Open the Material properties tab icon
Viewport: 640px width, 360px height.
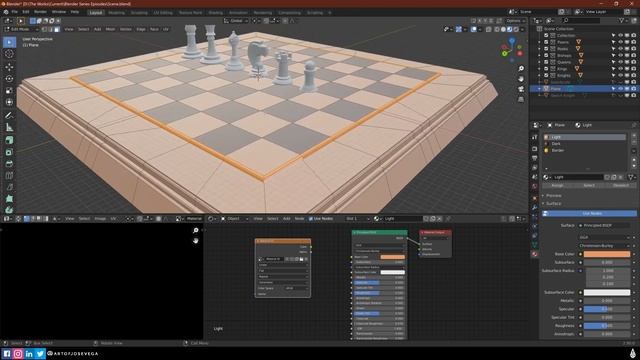[535, 254]
